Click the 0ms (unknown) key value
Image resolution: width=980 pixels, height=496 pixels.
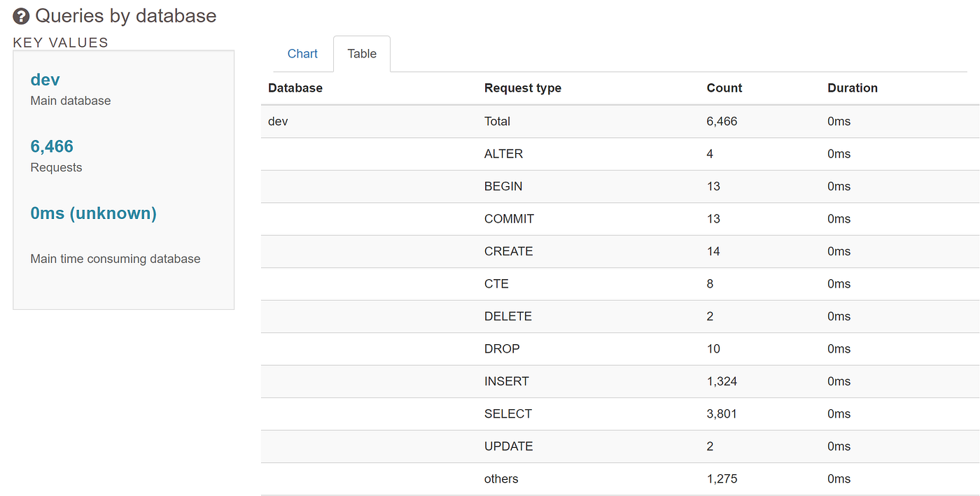(94, 213)
